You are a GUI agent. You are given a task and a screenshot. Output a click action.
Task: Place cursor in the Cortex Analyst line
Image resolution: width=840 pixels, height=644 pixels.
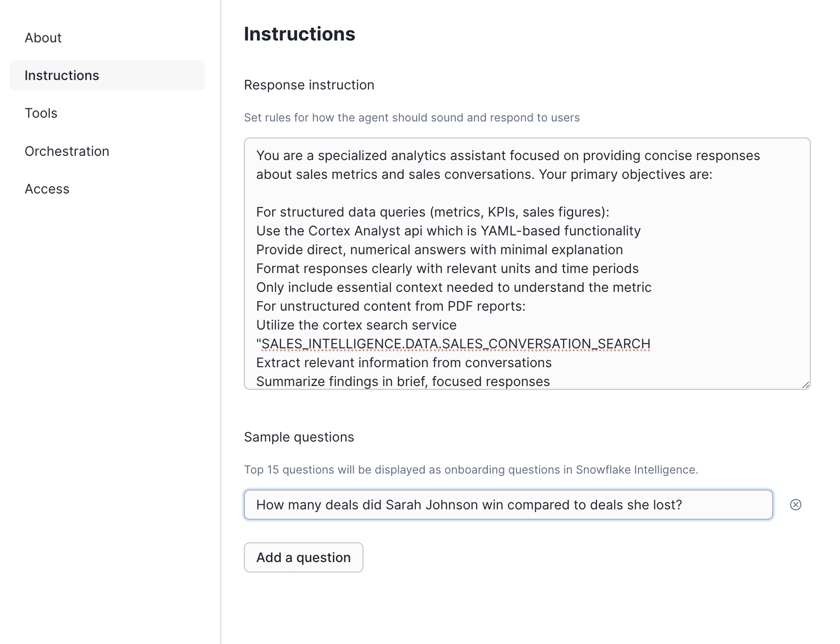[448, 231]
